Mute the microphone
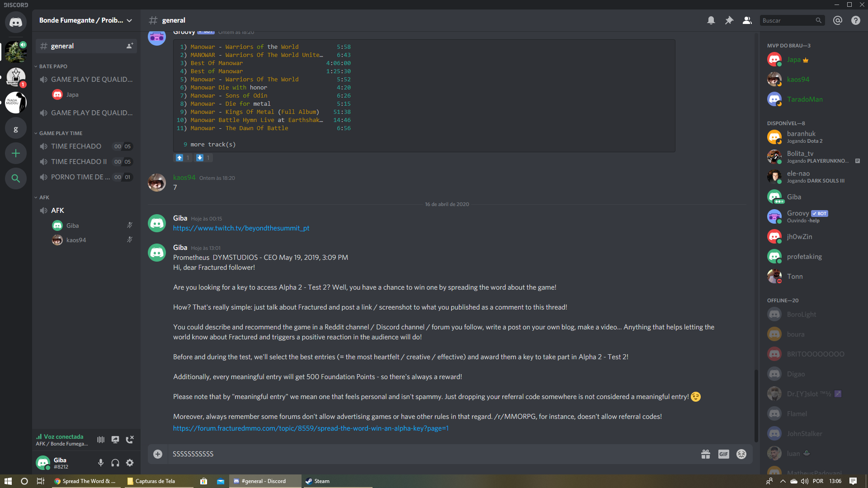 pos(101,463)
